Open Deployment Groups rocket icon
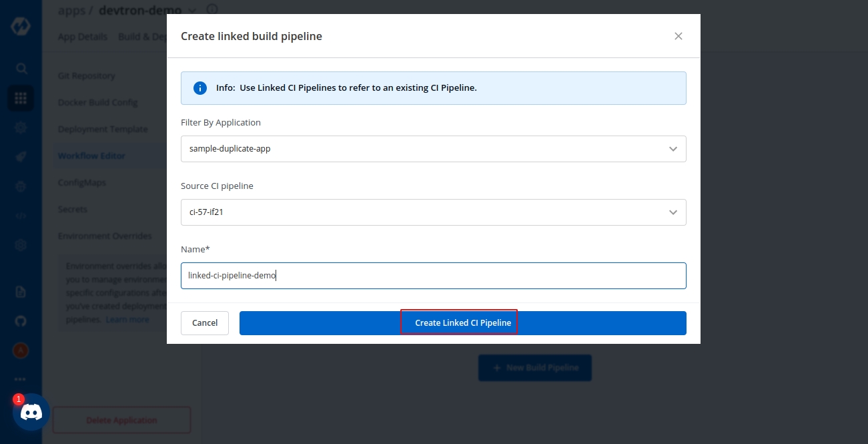Screen dimensions: 868x444 coord(21,157)
